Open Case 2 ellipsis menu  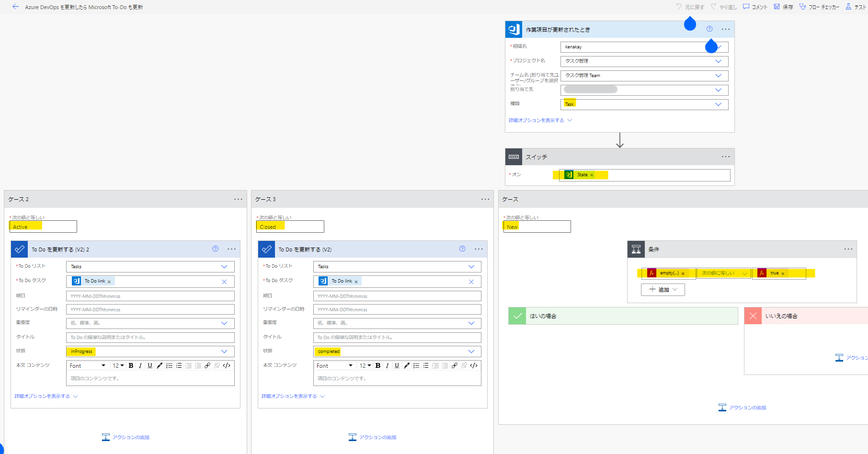tap(238, 199)
